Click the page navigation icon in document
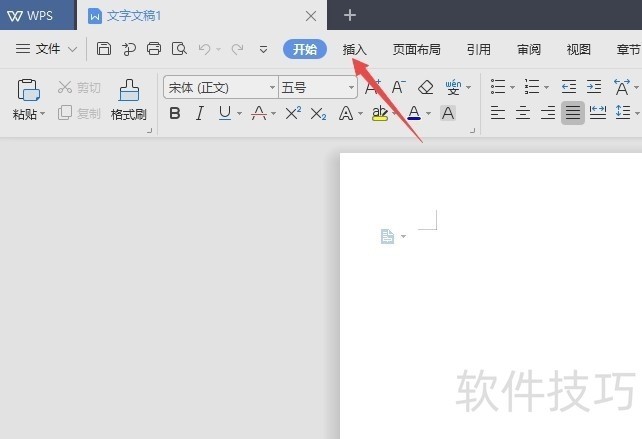 (x=387, y=236)
